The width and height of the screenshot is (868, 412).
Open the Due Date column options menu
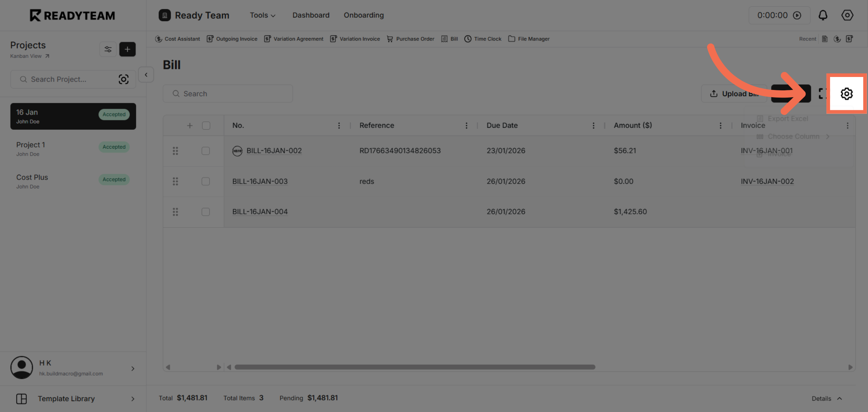593,125
